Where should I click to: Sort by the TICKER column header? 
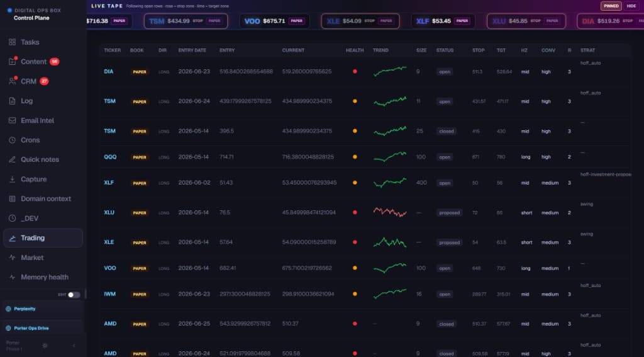click(x=112, y=50)
